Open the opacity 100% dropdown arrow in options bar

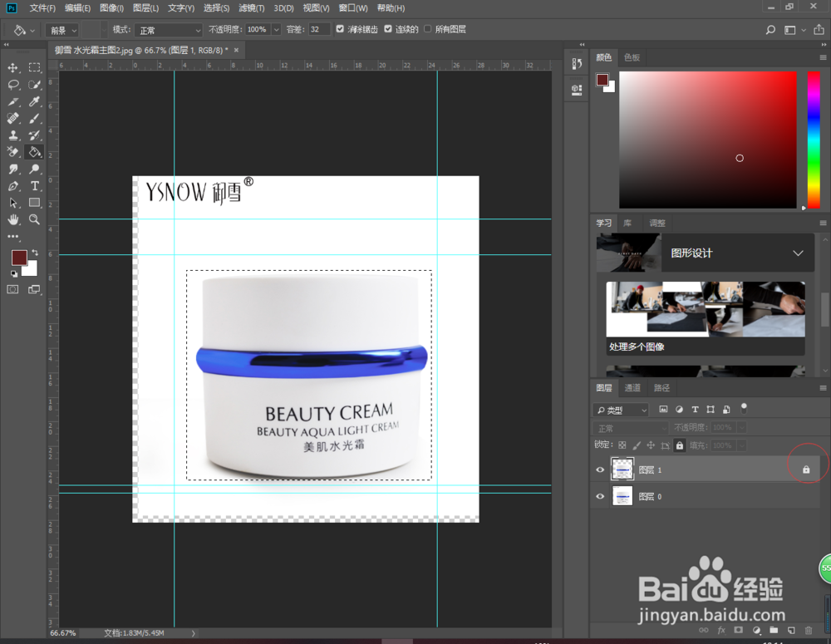[x=276, y=30]
